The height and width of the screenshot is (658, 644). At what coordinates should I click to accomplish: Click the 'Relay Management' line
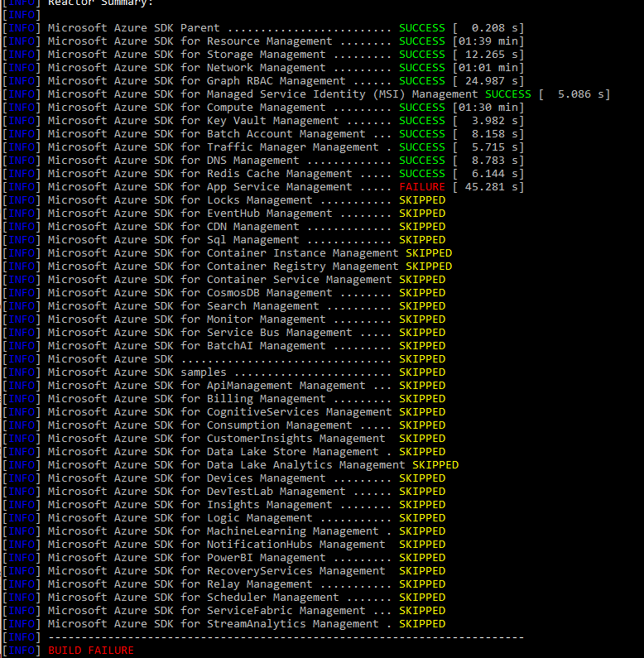click(224, 584)
